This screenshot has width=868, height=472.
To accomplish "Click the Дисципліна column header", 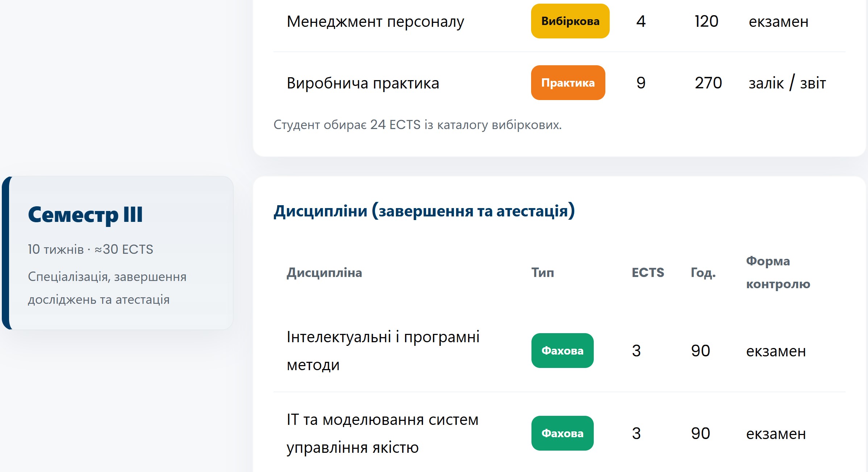I will (324, 273).
